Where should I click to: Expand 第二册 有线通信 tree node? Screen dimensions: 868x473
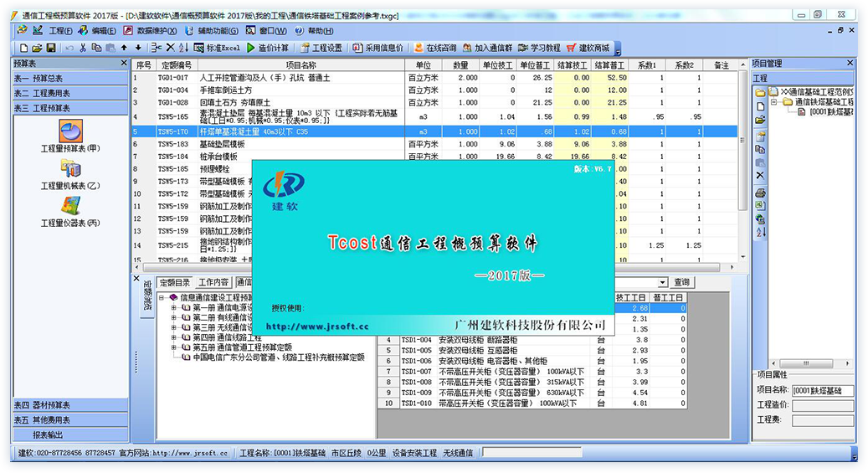173,317
